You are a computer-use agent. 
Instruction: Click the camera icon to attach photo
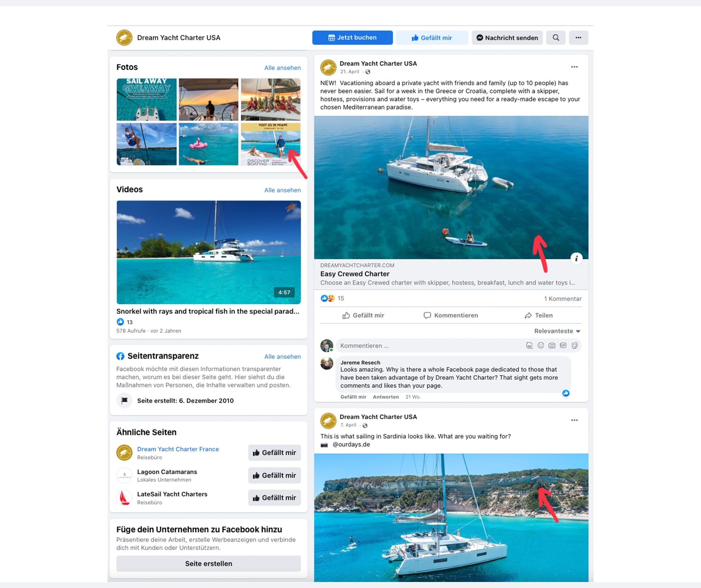(x=552, y=345)
